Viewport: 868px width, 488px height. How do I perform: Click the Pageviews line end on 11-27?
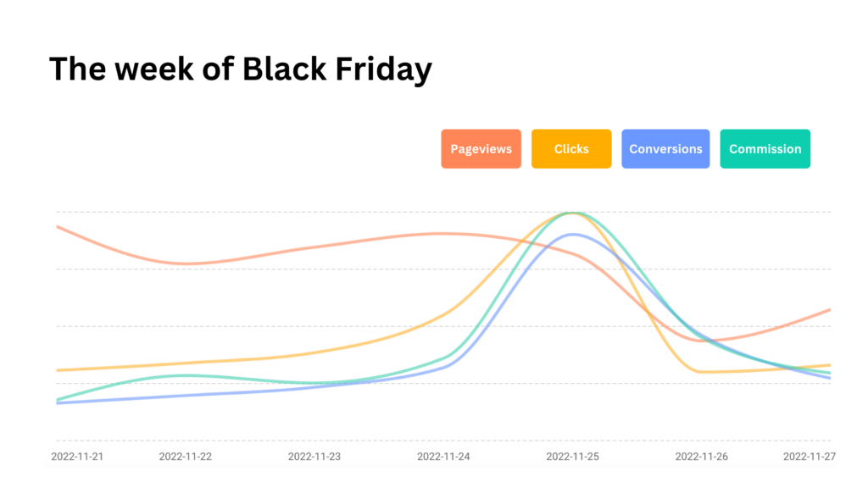830,310
